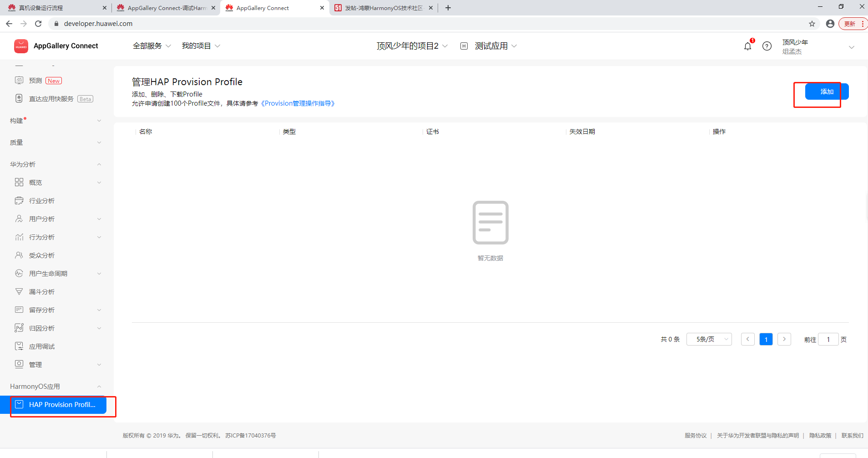Click the 名称 column header
This screenshot has width=868, height=458.
(x=146, y=132)
